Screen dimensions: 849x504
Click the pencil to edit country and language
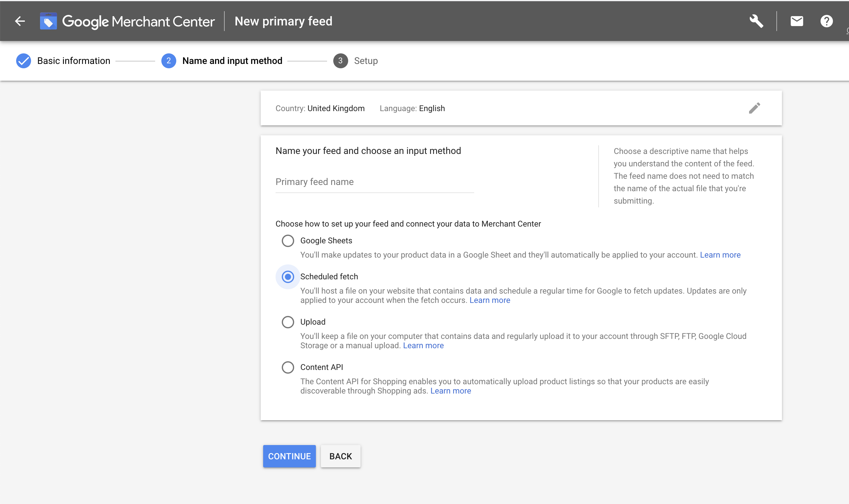tap(754, 108)
